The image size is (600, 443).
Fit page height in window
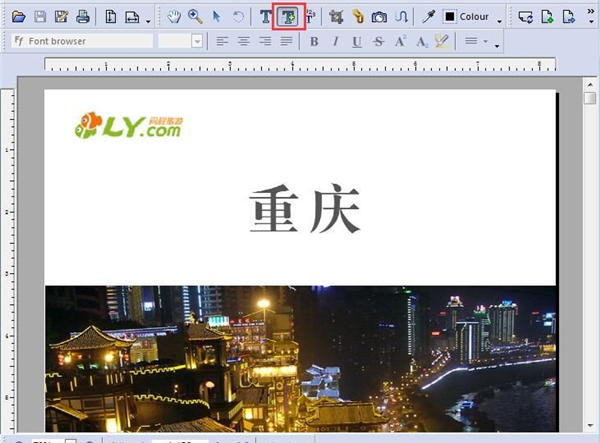(111, 17)
